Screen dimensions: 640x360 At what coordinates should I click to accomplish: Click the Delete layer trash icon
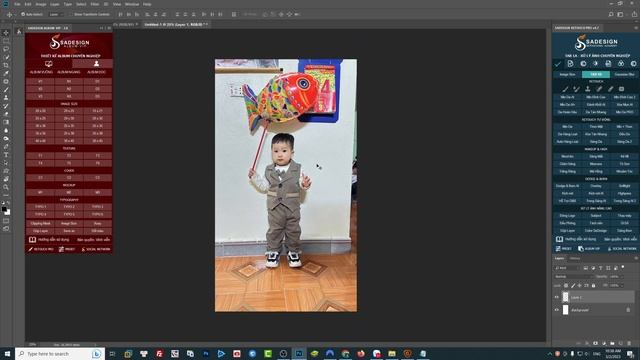tap(629, 343)
